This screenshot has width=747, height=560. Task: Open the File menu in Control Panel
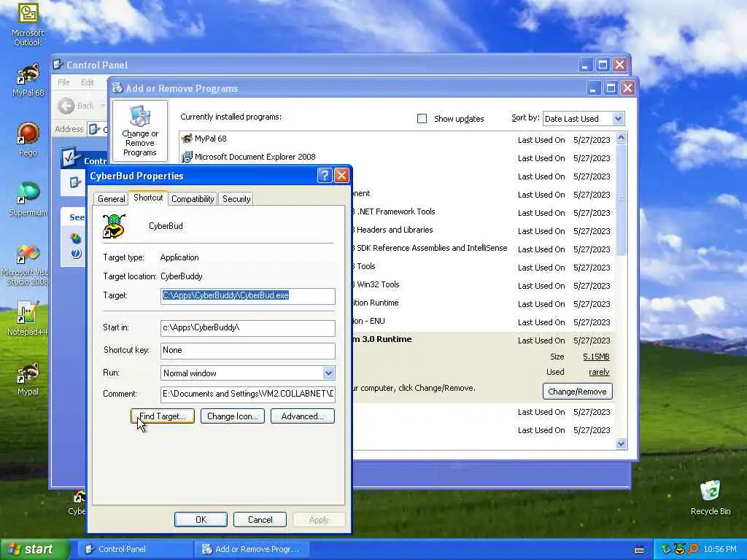(63, 82)
